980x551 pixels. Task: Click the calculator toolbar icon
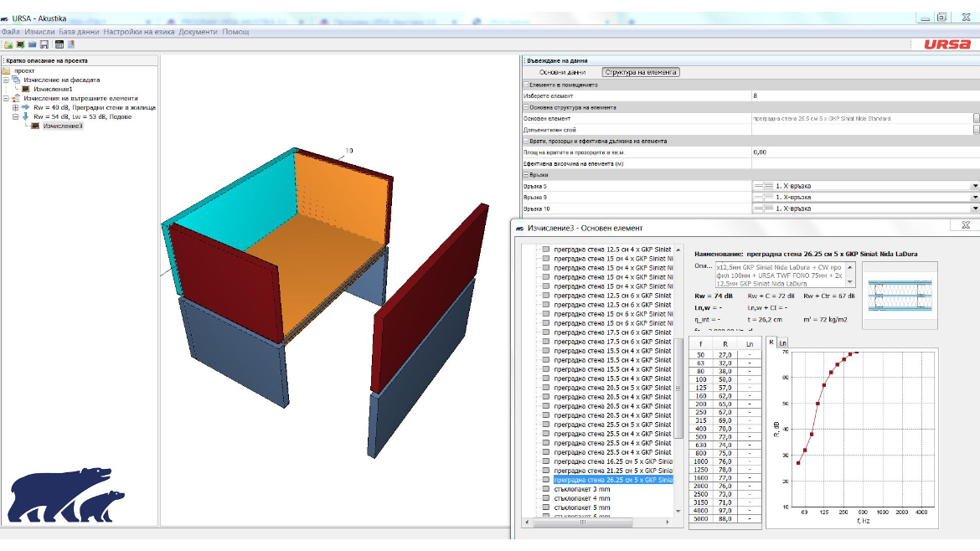click(59, 44)
